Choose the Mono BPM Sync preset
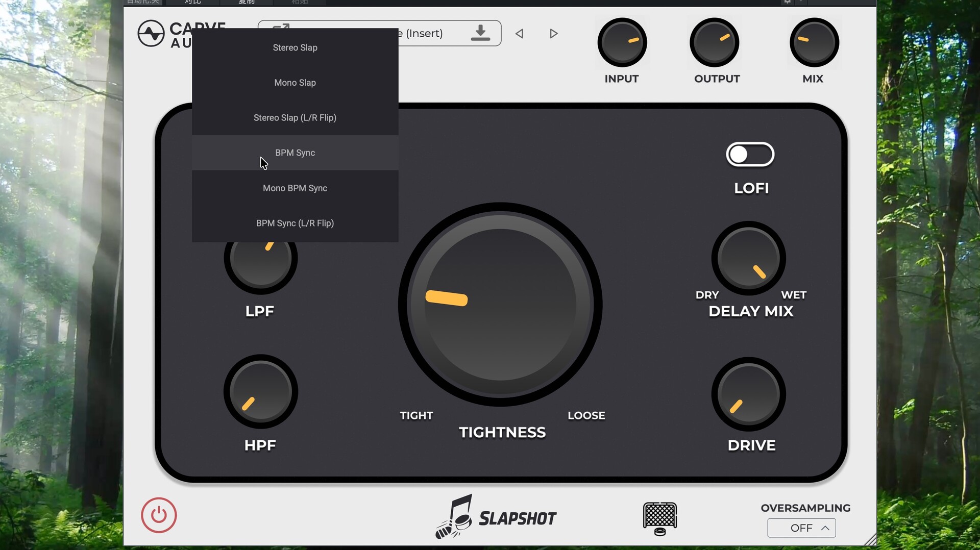980x550 pixels. pyautogui.click(x=295, y=188)
